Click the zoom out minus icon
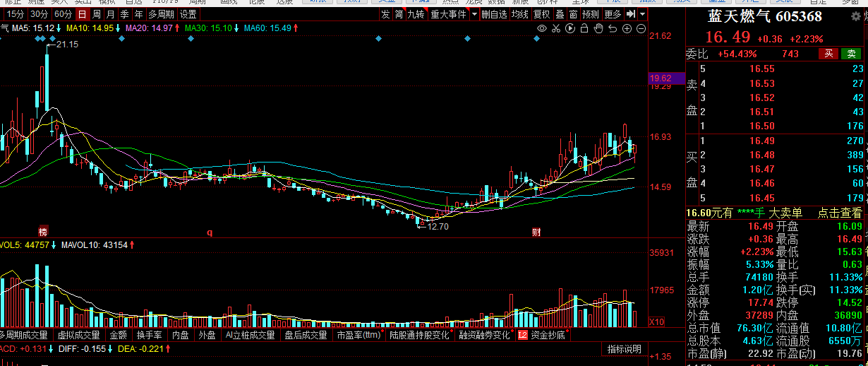 pos(641,28)
